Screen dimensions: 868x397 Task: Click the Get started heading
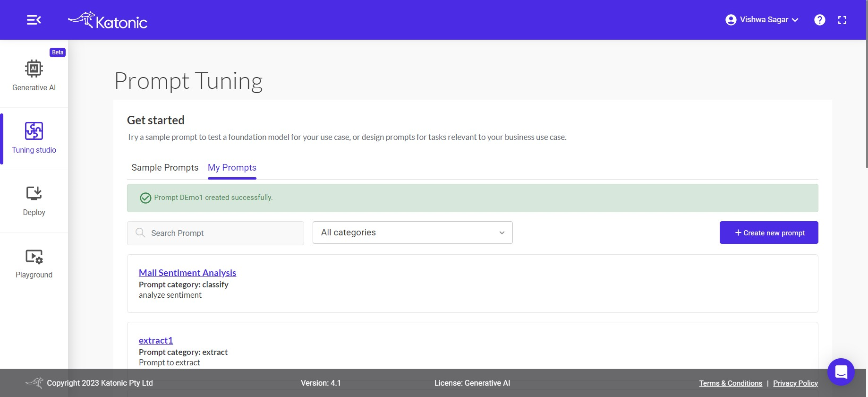click(156, 120)
